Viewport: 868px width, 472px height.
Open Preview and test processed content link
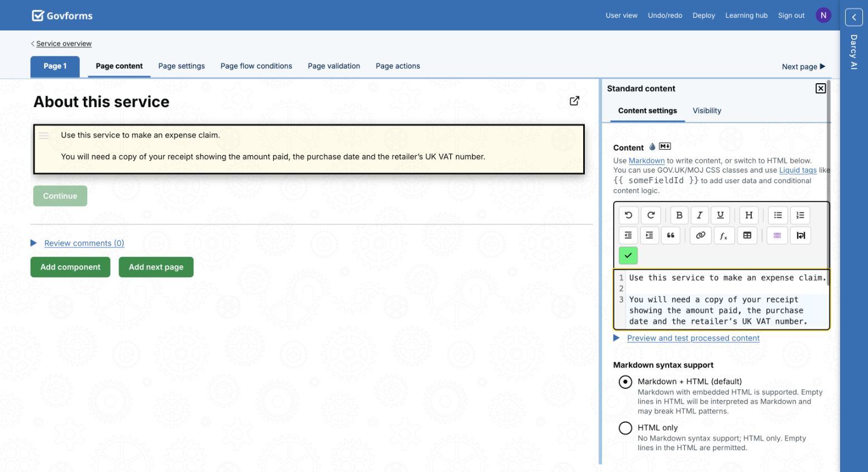coord(693,338)
